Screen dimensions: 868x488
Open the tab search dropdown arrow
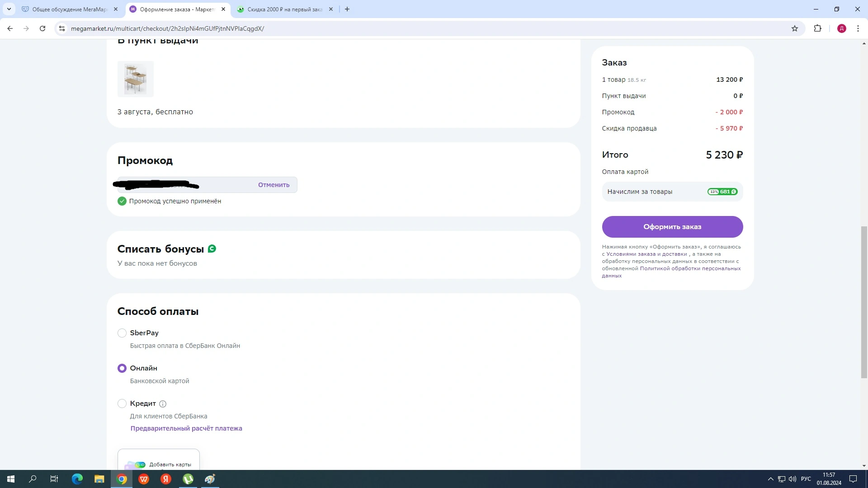[9, 9]
